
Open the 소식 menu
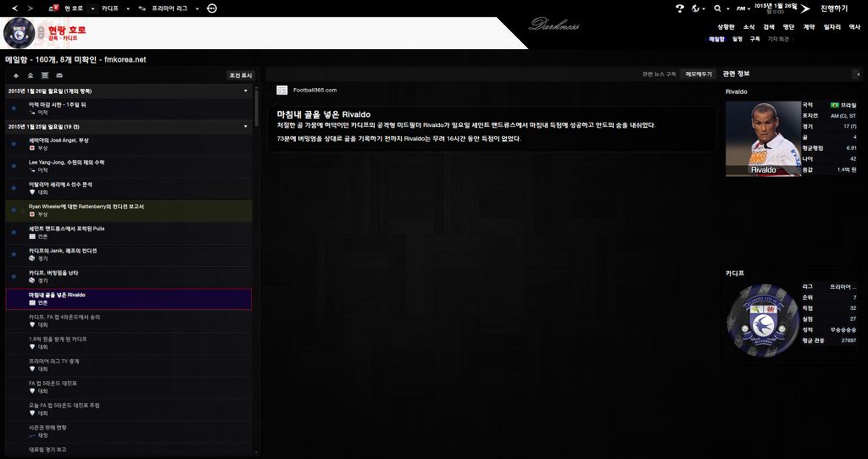click(x=748, y=26)
